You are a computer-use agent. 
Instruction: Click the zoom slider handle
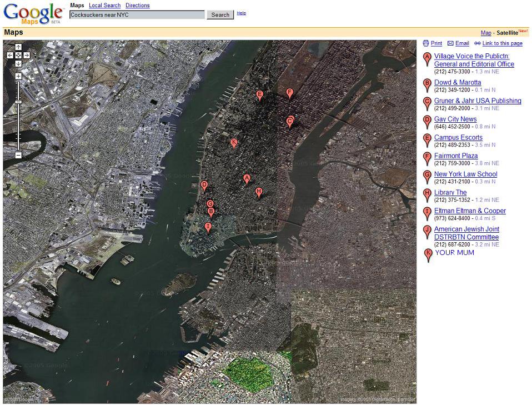(18, 102)
